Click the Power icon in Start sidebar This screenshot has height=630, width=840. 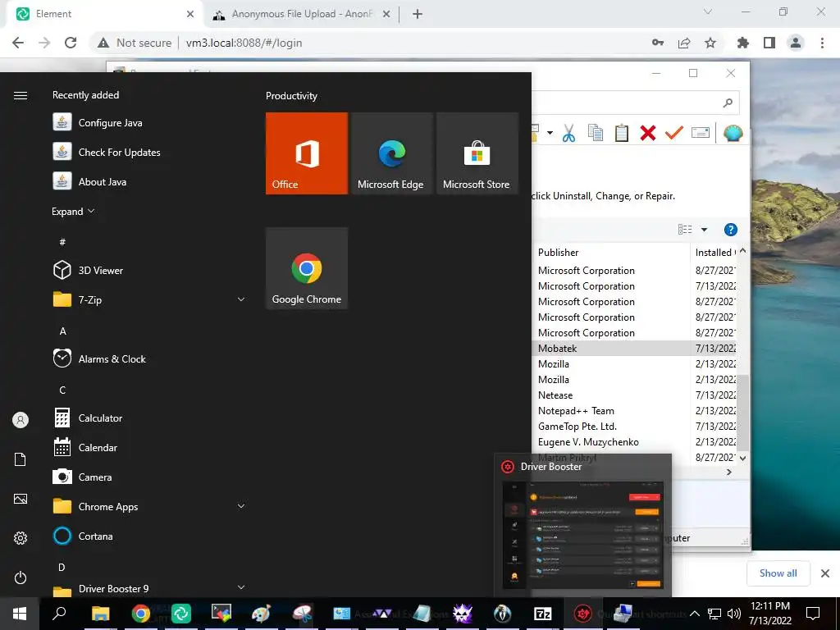pyautogui.click(x=21, y=577)
